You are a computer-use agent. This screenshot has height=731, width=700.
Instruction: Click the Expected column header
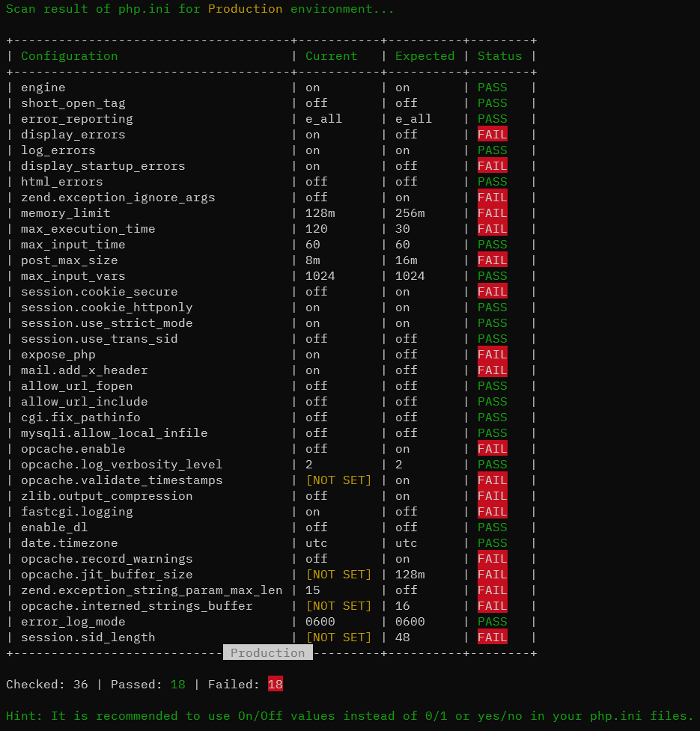(x=424, y=55)
